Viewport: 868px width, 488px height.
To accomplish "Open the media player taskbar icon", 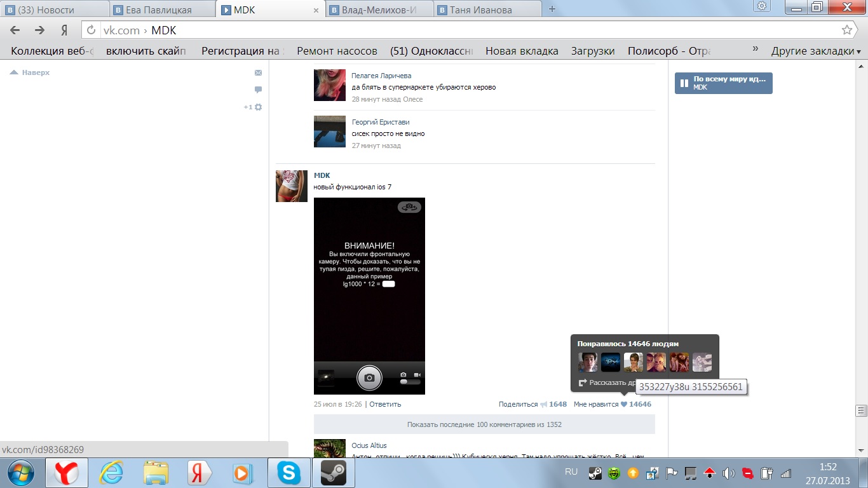I will 243,473.
